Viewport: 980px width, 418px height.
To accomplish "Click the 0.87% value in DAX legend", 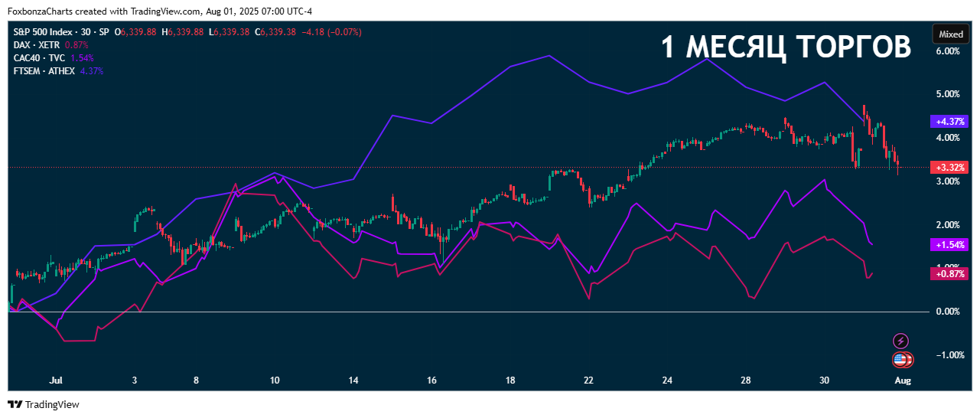I will 77,45.
